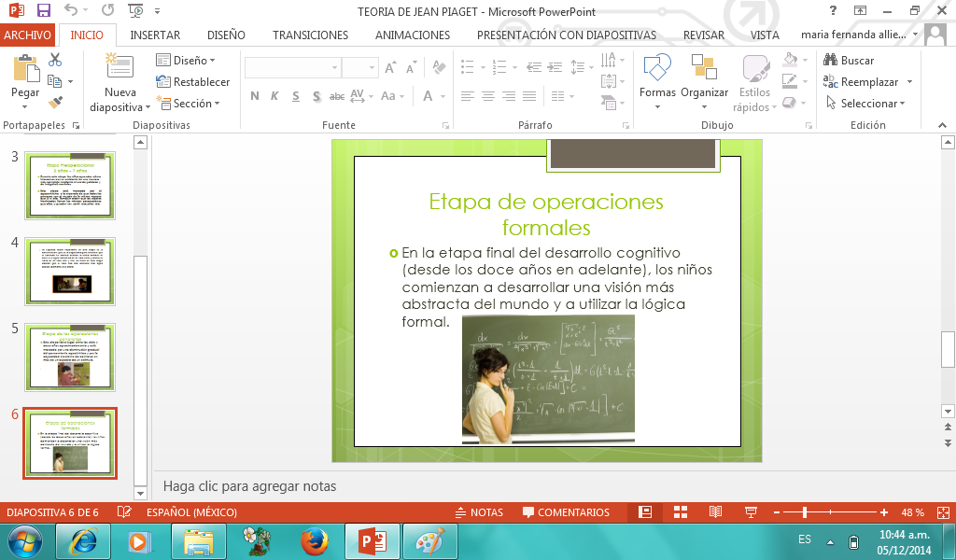Click the zoom slider handle
The height and width of the screenshot is (560, 956).
805,512
